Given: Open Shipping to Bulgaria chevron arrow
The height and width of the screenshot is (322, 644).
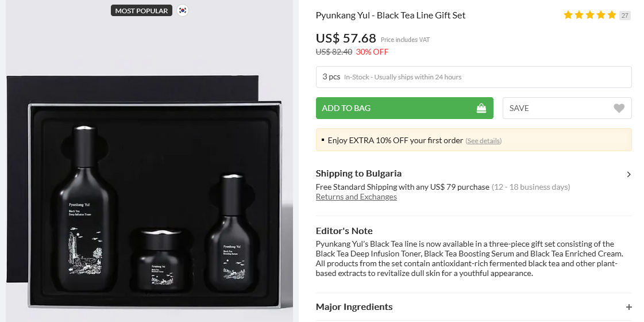Looking at the screenshot, I should (x=628, y=174).
